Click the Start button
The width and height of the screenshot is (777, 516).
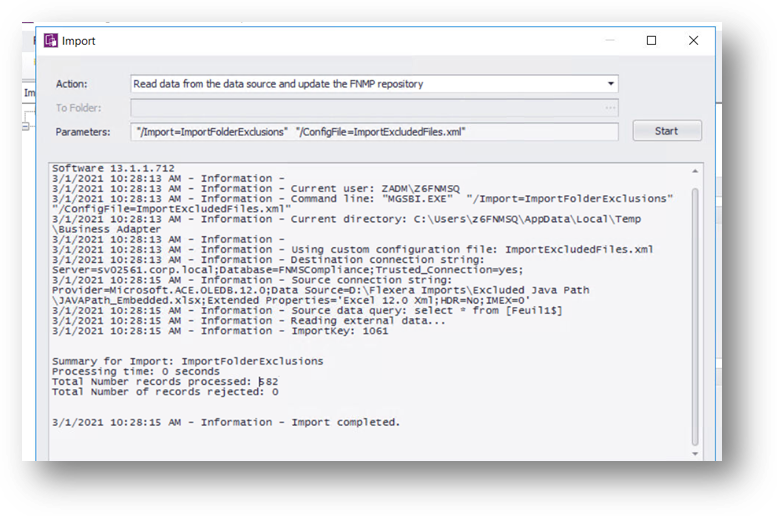click(x=666, y=131)
